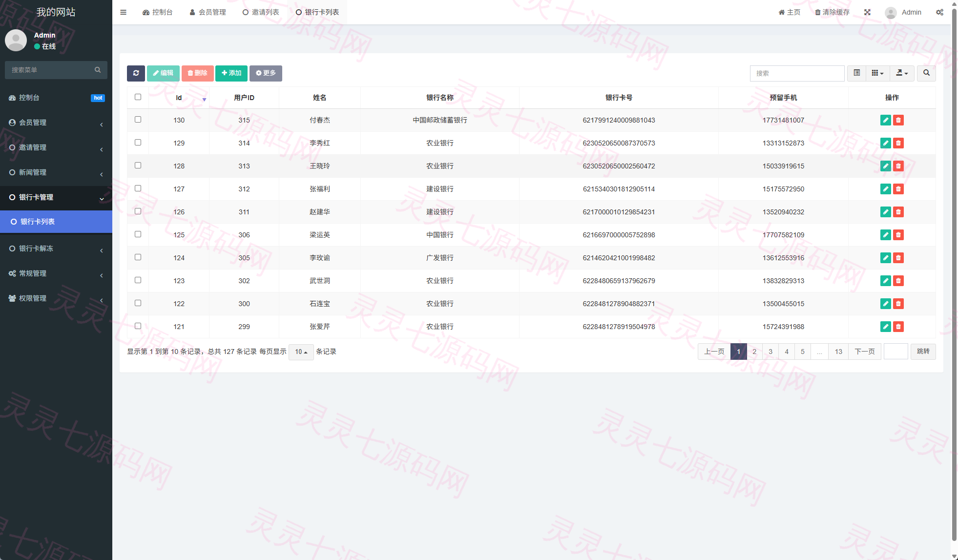The width and height of the screenshot is (958, 560).
Task: Go to the 下一页 page
Action: point(864,352)
